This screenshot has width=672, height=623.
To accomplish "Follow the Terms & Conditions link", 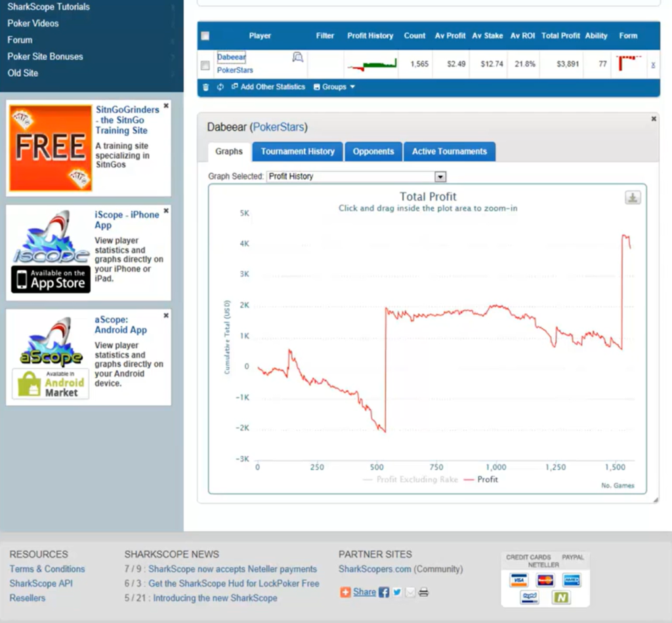I will pyautogui.click(x=47, y=569).
